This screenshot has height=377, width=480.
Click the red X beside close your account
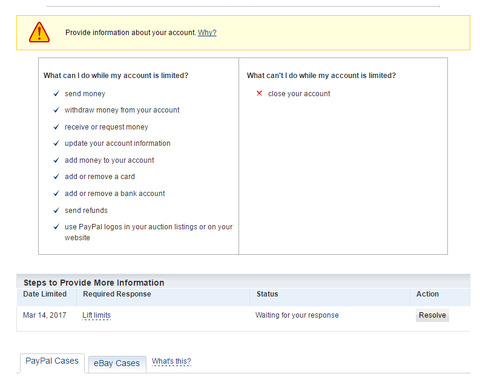259,93
